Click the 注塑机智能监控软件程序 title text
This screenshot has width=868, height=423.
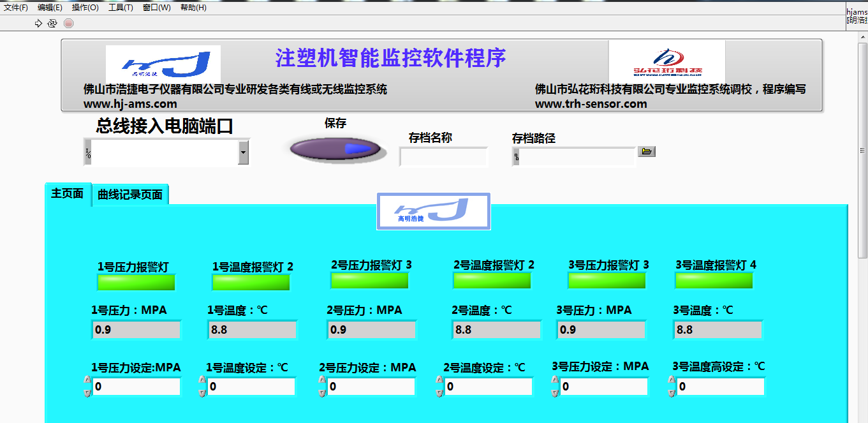[x=390, y=57]
